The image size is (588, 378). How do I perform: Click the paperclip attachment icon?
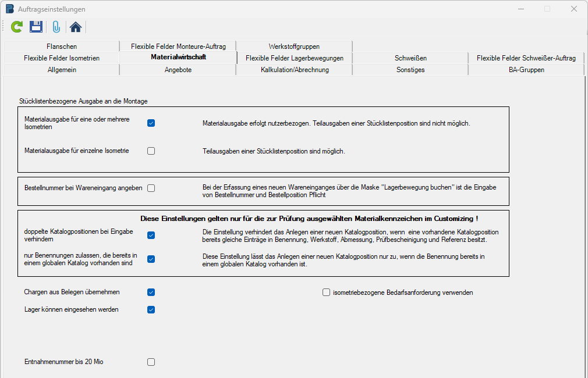56,27
